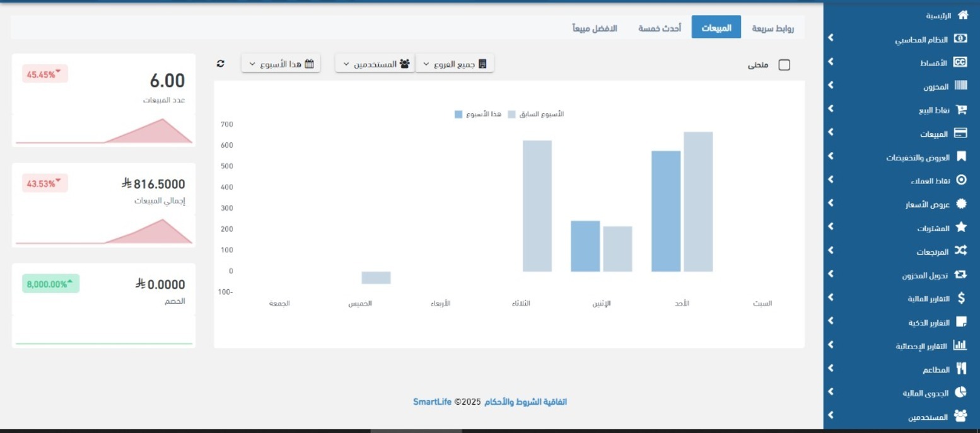Switch to the روابط سريعة tab

(773, 28)
